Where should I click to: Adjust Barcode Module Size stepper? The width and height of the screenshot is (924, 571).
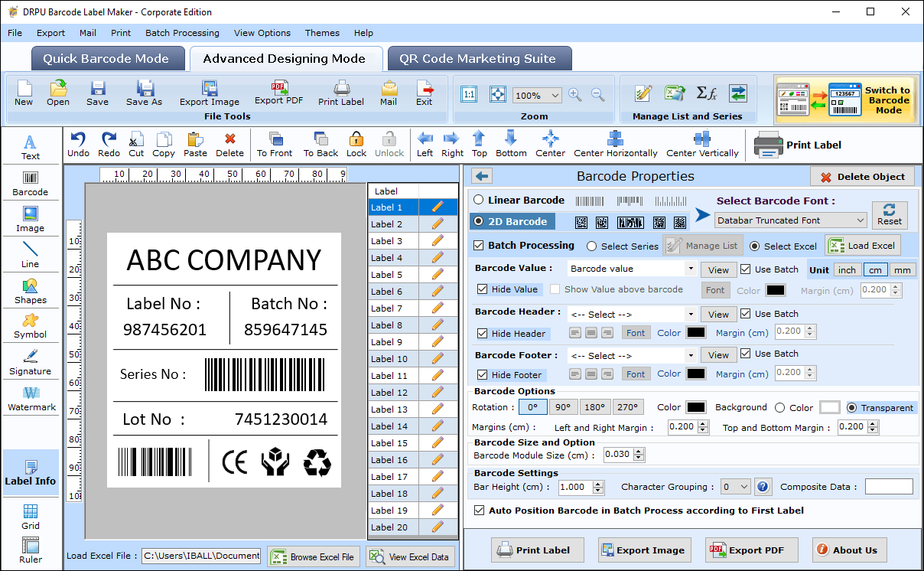(639, 455)
